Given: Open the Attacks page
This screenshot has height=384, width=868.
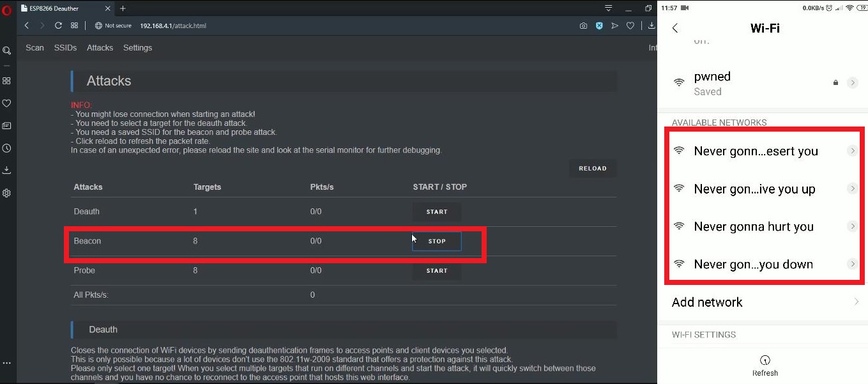Looking at the screenshot, I should [x=100, y=48].
